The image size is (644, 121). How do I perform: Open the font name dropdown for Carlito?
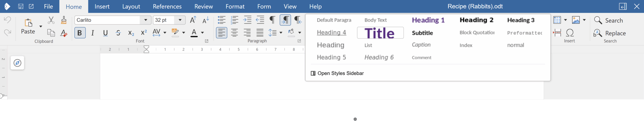pyautogui.click(x=146, y=20)
